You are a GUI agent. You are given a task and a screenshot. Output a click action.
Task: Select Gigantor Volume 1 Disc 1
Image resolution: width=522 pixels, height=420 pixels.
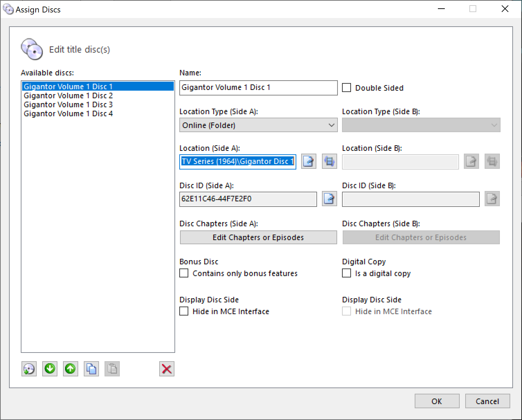tap(98, 86)
